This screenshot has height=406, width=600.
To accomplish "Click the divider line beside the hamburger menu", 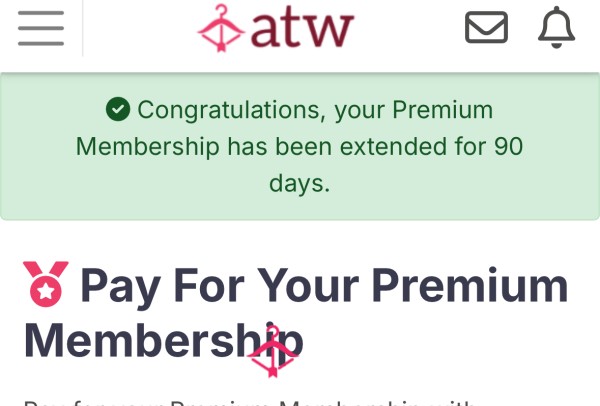I will pos(83,28).
